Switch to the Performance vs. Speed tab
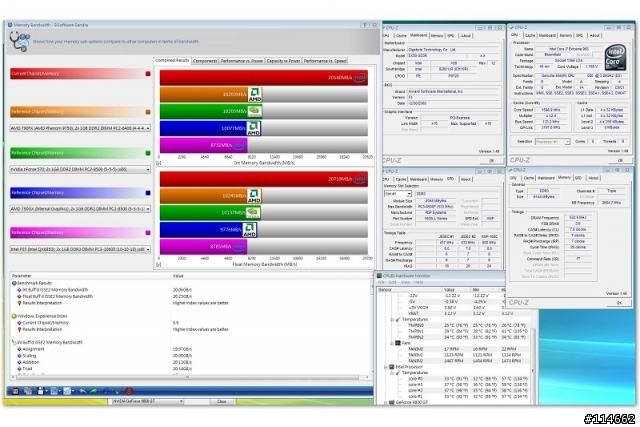This screenshot has width=640, height=427. 325,61
